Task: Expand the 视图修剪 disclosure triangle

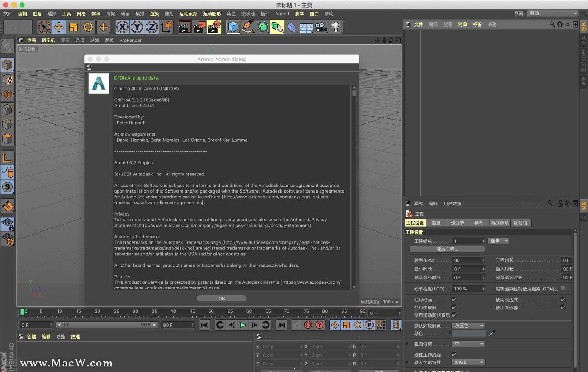Action: [407, 344]
